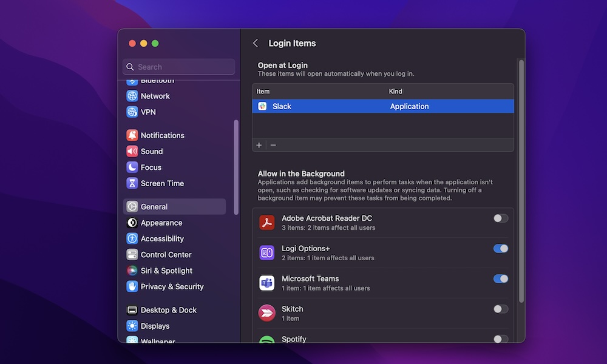Disable Logi Options+ background toggle
This screenshot has width=607, height=364.
[x=500, y=249]
